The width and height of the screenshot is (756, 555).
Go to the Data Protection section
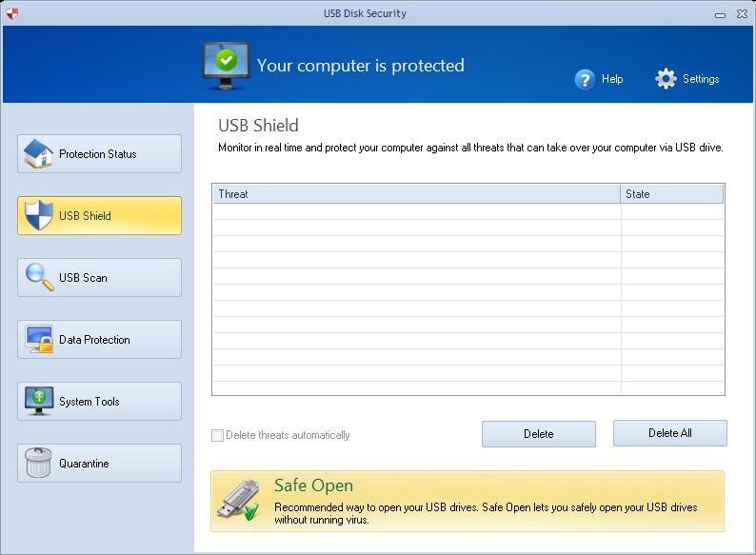[99, 340]
